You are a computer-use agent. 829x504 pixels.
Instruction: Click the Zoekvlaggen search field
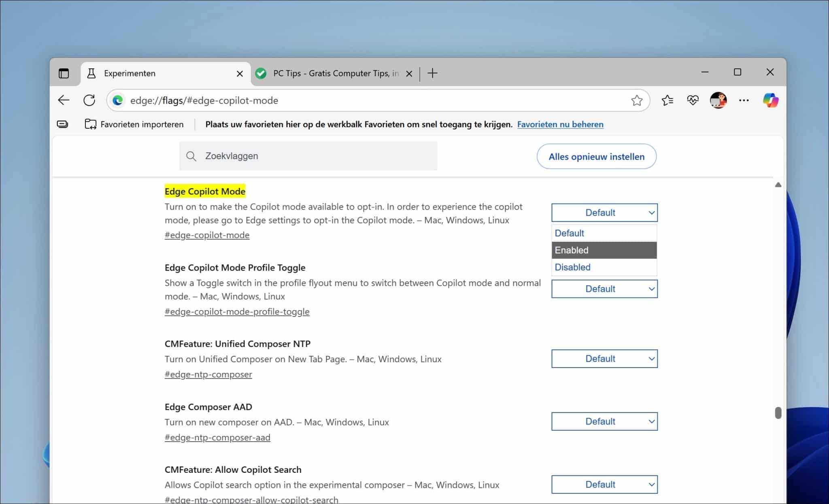[308, 156]
